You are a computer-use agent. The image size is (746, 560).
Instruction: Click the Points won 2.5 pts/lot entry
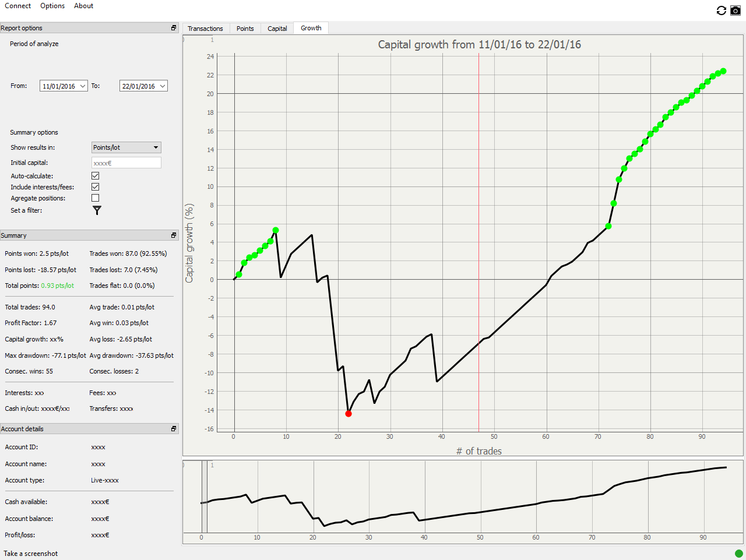(x=37, y=253)
